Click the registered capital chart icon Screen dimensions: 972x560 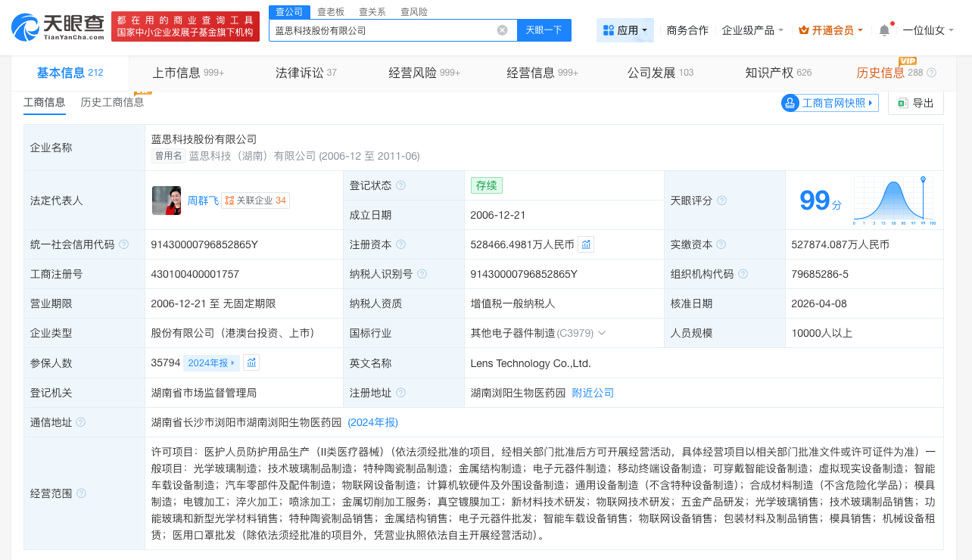586,244
